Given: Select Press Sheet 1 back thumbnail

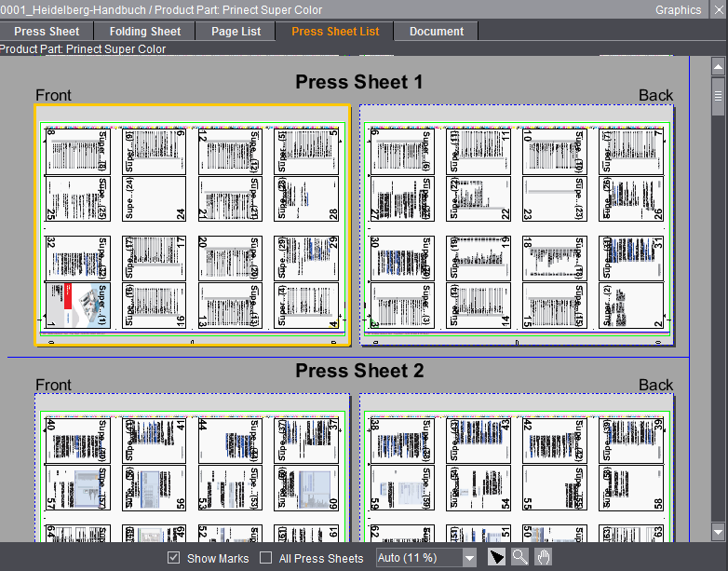Looking at the screenshot, I should click(x=517, y=225).
